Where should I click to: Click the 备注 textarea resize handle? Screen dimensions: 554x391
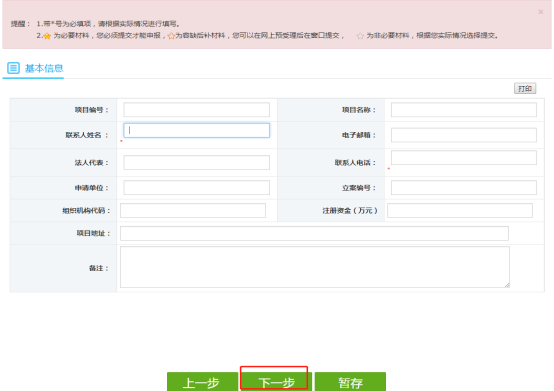click(507, 285)
